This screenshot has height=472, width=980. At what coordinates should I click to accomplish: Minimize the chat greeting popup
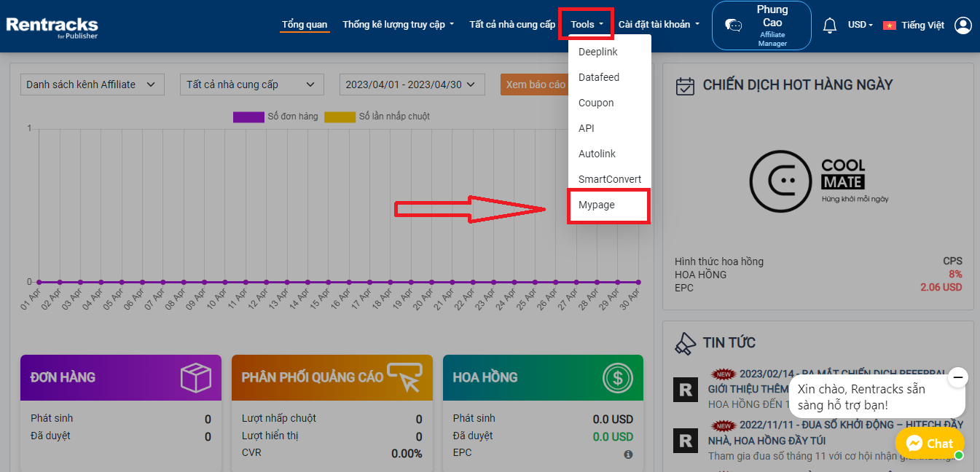[x=959, y=378]
